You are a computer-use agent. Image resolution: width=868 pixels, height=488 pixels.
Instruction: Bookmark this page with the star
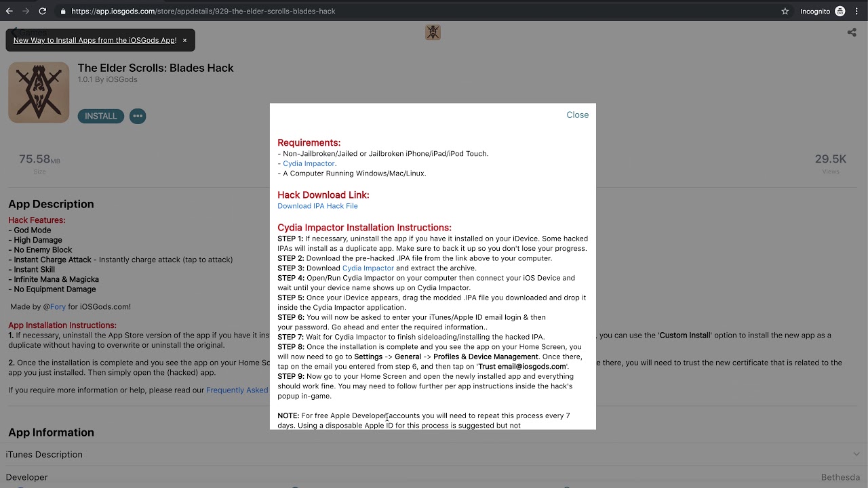(x=785, y=11)
